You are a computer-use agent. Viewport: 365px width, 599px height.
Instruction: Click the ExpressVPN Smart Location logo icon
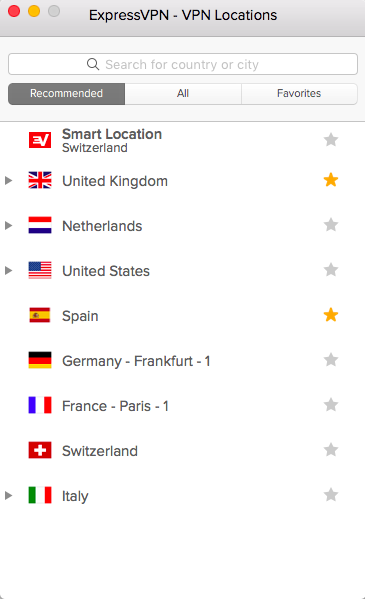point(40,140)
